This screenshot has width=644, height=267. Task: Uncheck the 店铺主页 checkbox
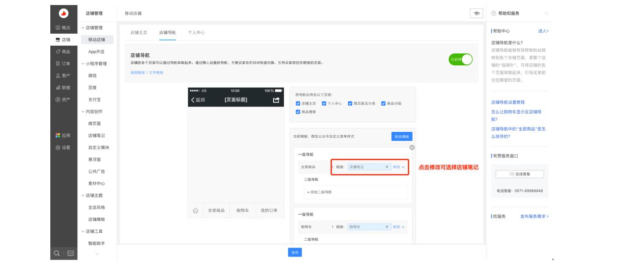(298, 104)
